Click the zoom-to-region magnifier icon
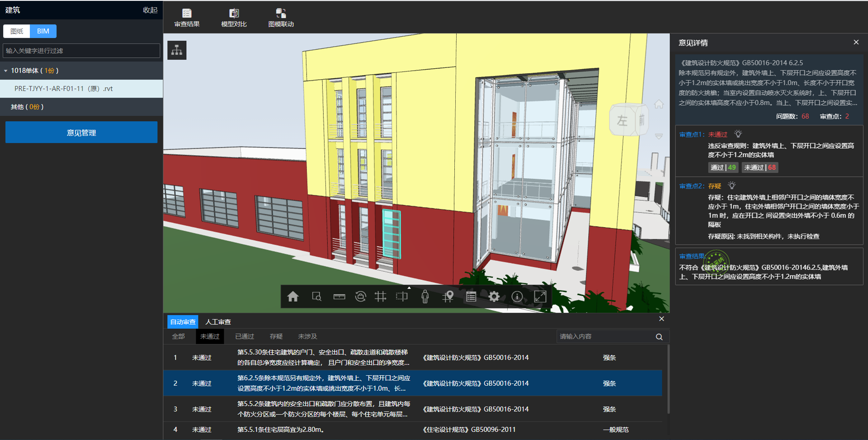This screenshot has height=440, width=868. (316, 297)
